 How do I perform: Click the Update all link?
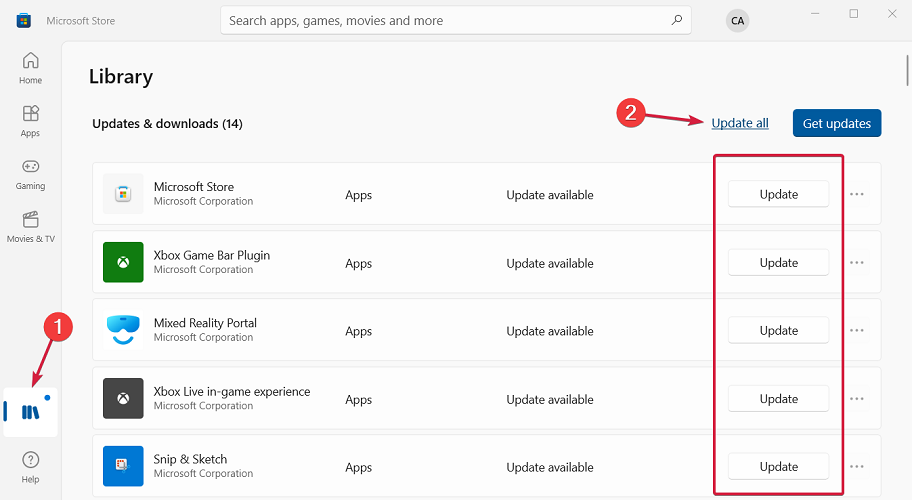[740, 123]
